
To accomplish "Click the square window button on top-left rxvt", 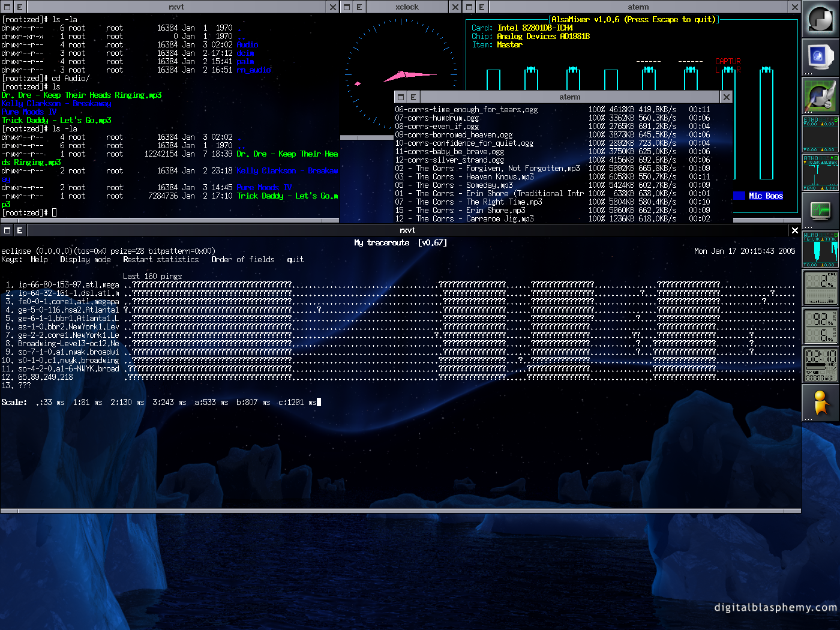I will tap(7, 7).
